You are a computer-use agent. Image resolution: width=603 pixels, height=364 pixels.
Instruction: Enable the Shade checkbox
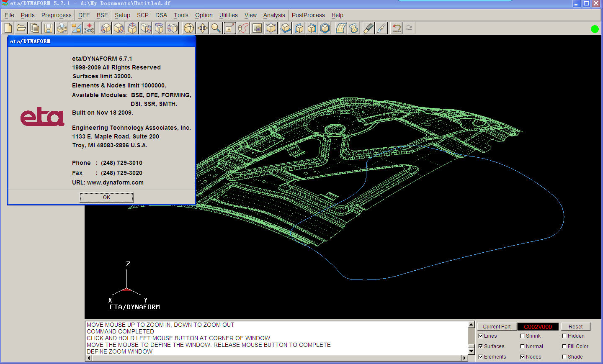[x=564, y=356]
